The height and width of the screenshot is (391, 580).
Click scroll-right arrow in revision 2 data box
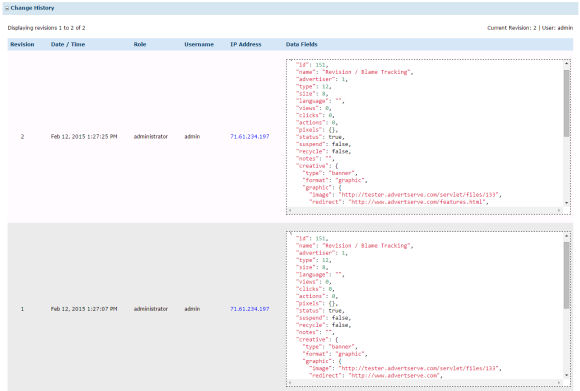click(559, 210)
